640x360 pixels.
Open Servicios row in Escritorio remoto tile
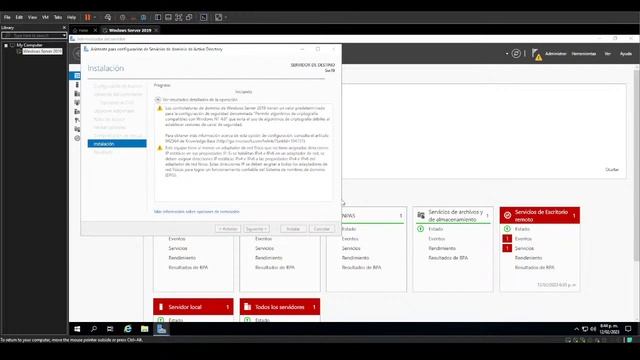coord(524,248)
